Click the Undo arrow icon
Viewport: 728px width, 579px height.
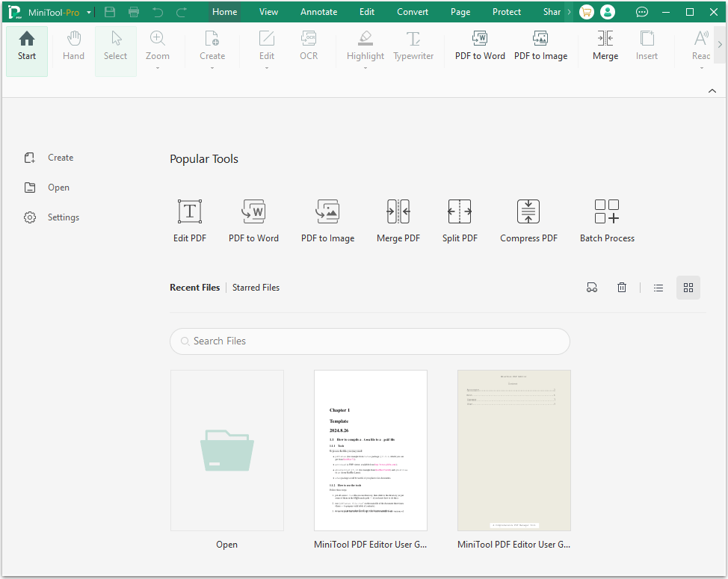(158, 12)
